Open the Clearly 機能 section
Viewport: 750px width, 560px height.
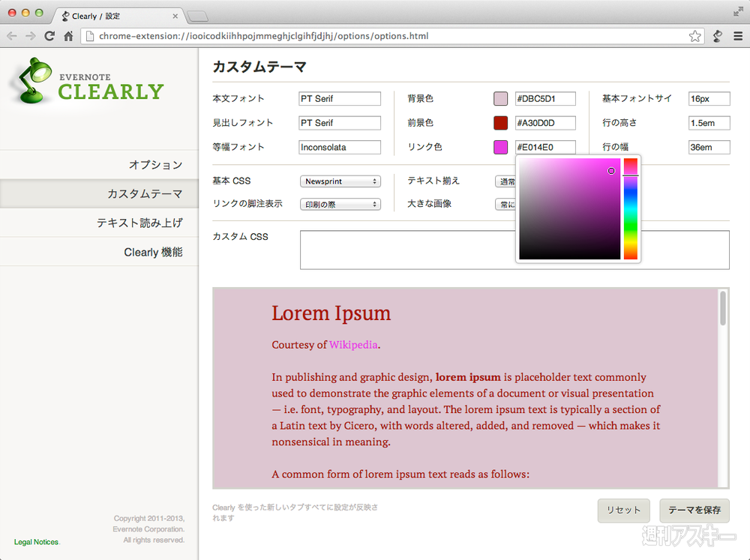(x=99, y=252)
